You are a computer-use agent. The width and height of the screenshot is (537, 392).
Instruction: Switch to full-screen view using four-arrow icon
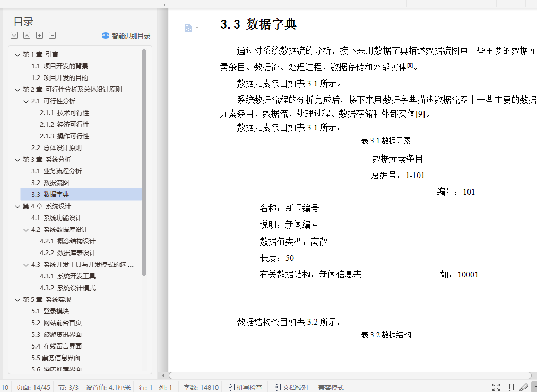[x=496, y=387]
